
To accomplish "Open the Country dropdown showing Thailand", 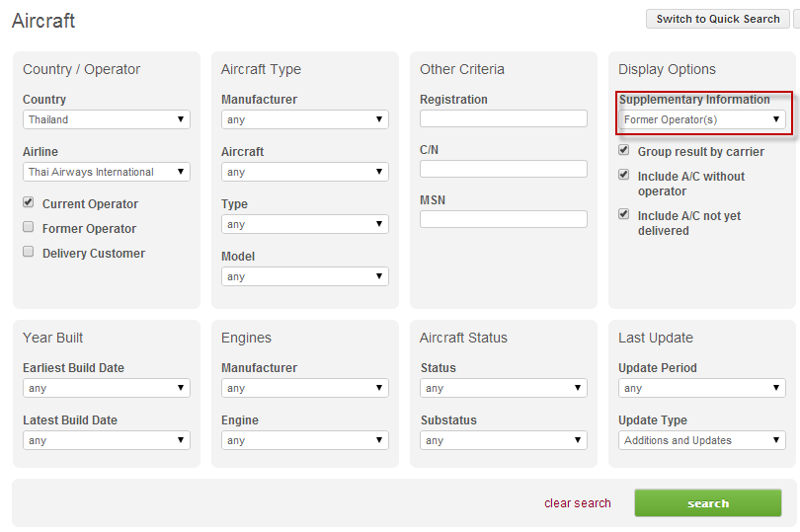I will click(x=107, y=119).
